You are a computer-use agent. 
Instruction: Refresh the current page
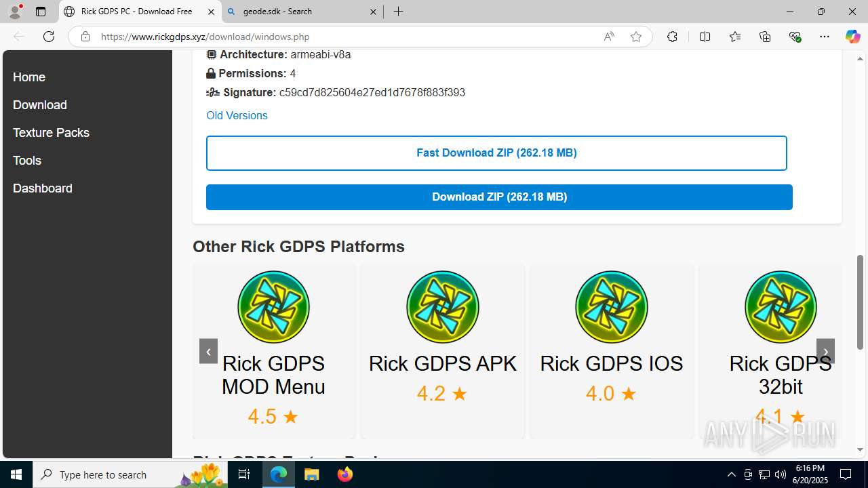click(49, 37)
